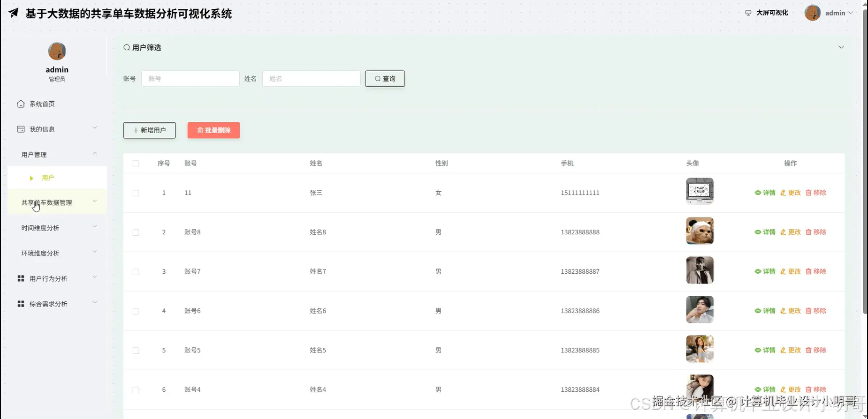Click 更改 edit for 张三 row
The image size is (868, 419).
coord(791,193)
